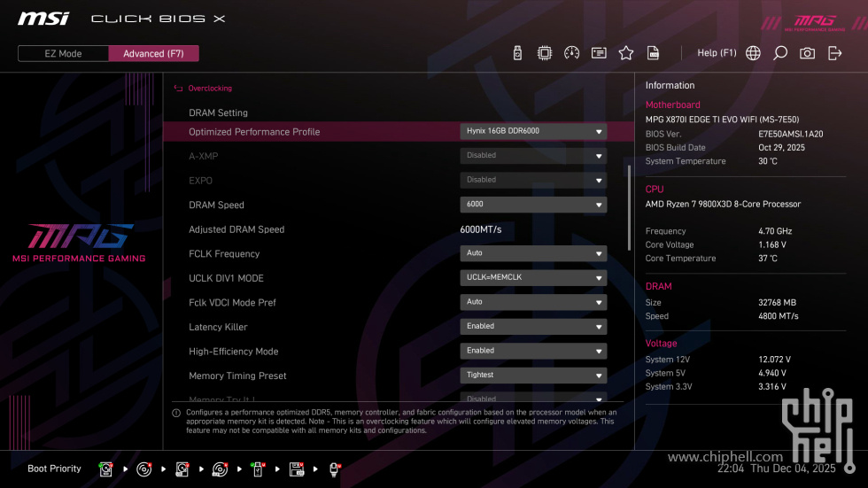Take a screenshot with camera icon
The width and height of the screenshot is (868, 488).
(807, 53)
